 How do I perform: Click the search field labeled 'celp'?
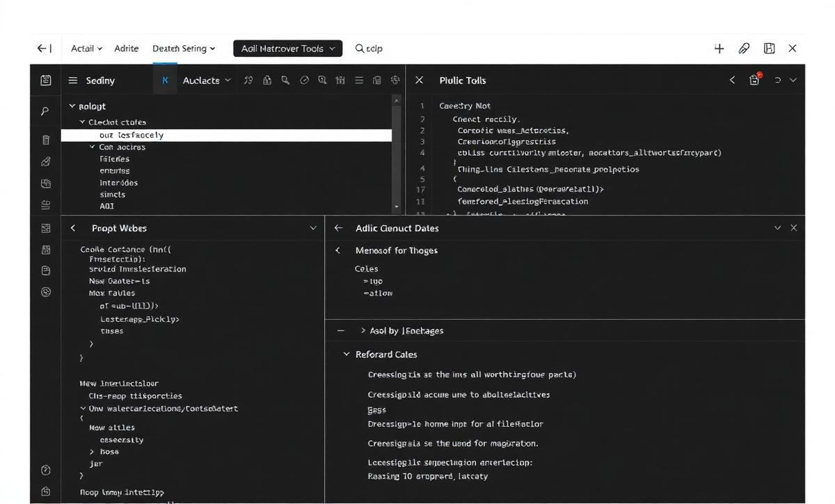click(369, 49)
